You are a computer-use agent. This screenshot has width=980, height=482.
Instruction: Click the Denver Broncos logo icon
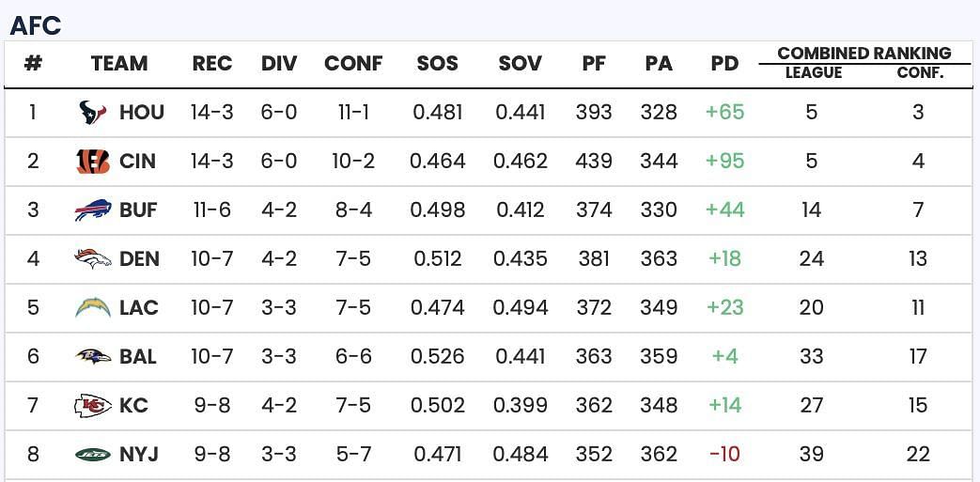coord(93,258)
